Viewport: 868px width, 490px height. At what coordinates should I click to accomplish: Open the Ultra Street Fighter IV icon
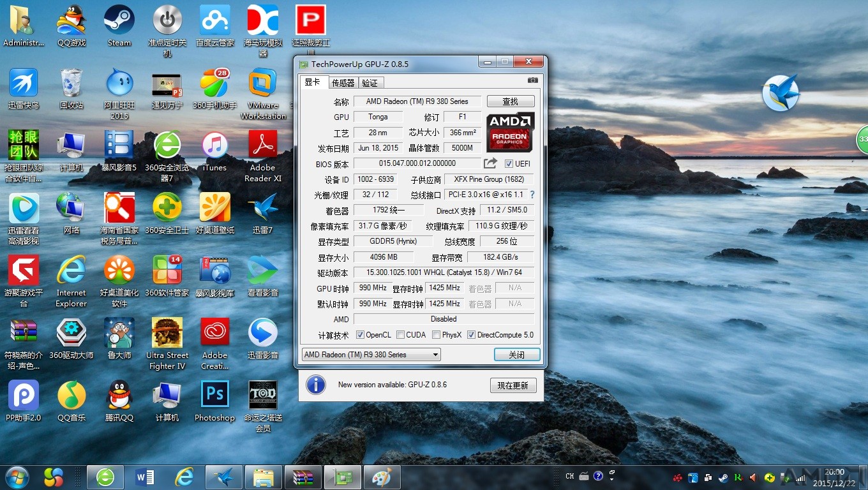tap(167, 344)
